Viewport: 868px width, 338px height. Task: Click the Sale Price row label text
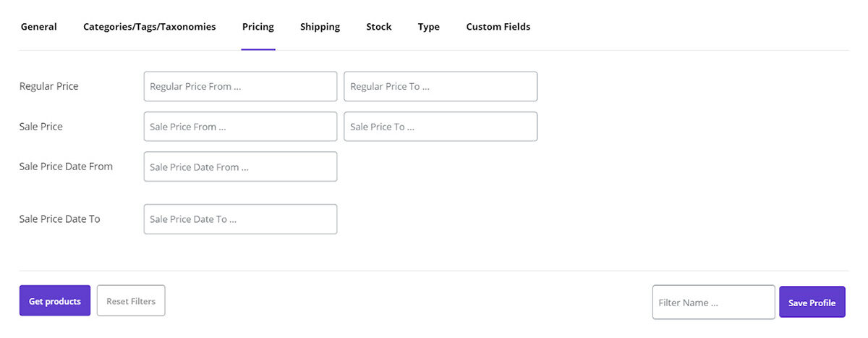point(41,127)
